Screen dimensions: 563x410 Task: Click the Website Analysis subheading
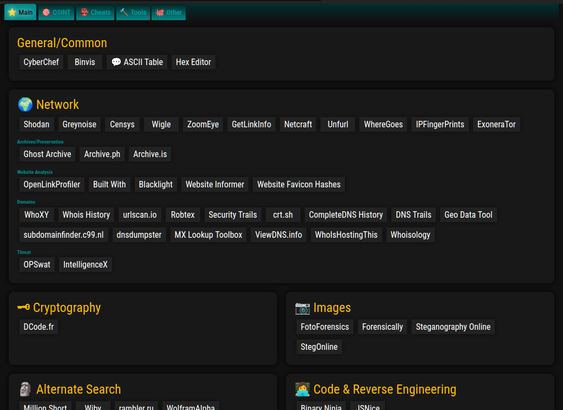[x=34, y=172]
